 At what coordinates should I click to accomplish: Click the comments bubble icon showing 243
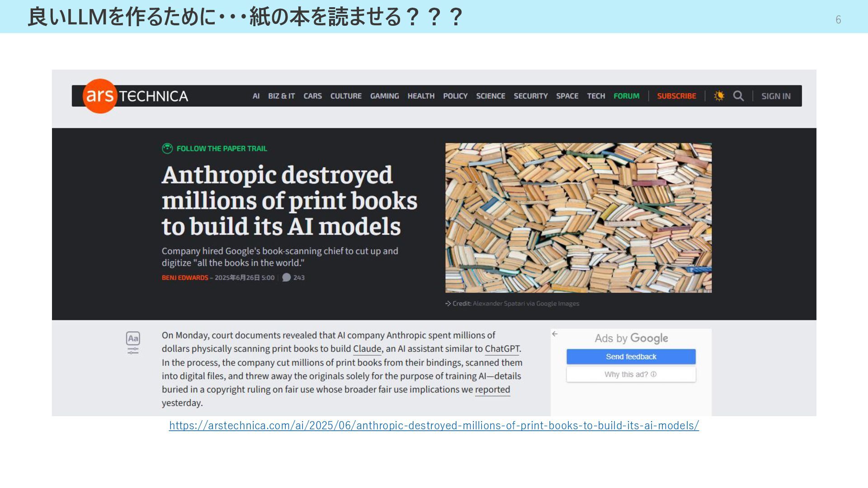point(286,277)
